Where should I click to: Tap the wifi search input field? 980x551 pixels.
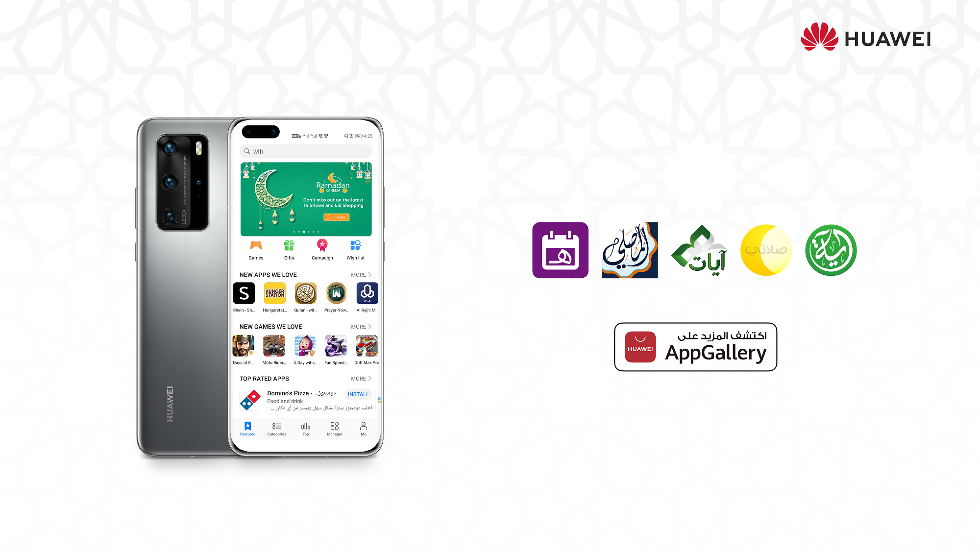(306, 151)
